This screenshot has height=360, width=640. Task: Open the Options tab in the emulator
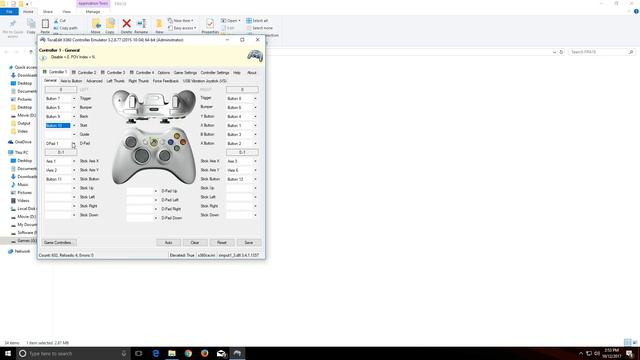click(x=164, y=72)
